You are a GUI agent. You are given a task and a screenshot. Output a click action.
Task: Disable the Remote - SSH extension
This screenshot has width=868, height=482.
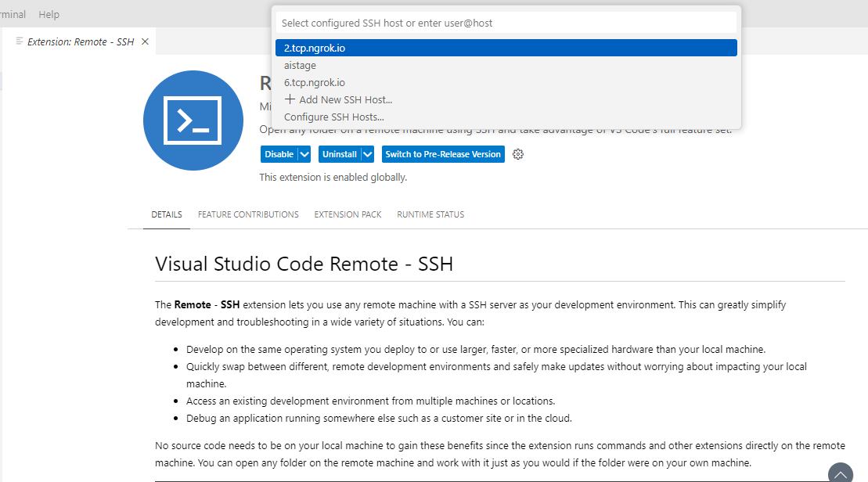(x=279, y=154)
